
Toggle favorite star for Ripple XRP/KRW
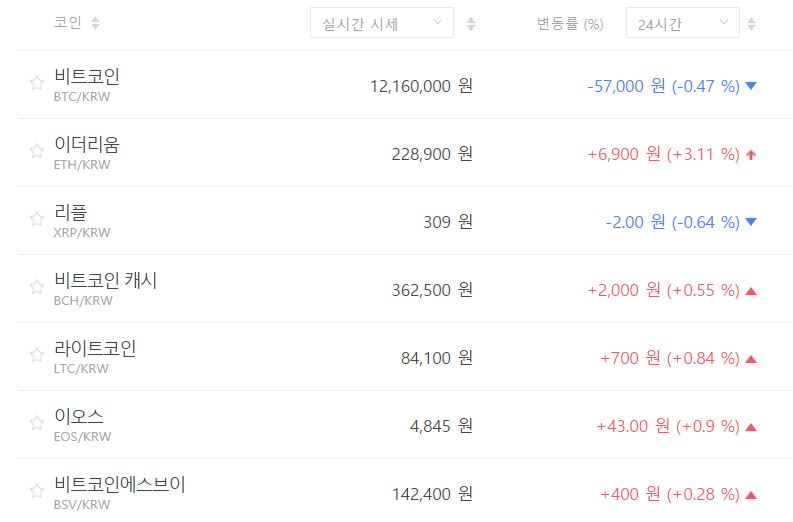pyautogui.click(x=37, y=219)
